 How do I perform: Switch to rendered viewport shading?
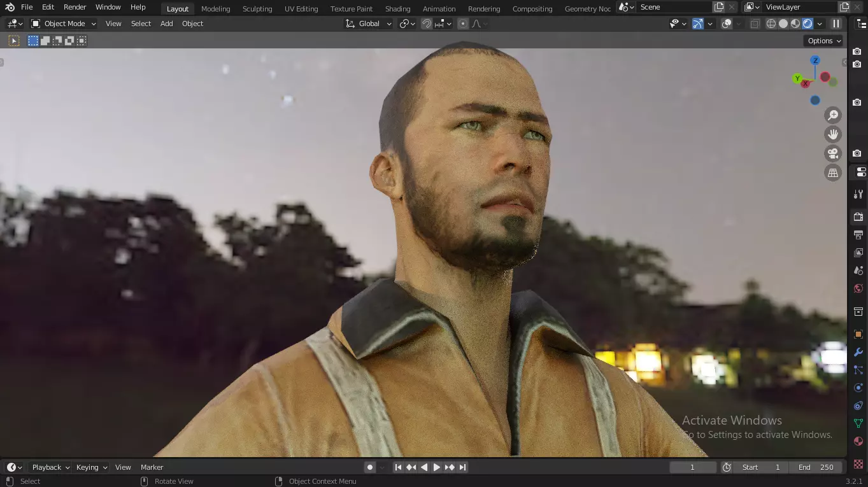808,24
